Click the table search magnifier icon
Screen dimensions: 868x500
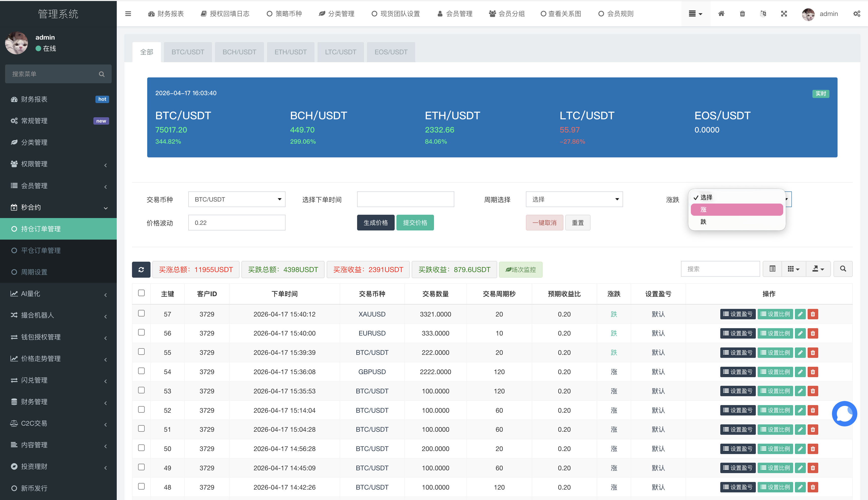click(x=843, y=269)
